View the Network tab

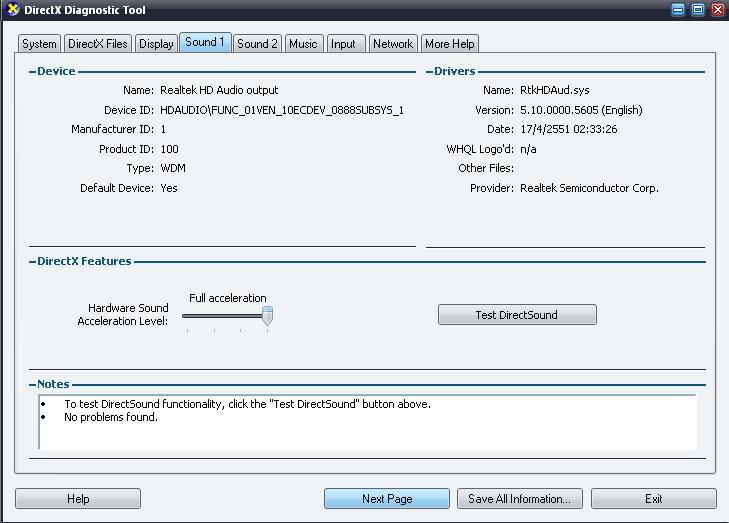(393, 44)
